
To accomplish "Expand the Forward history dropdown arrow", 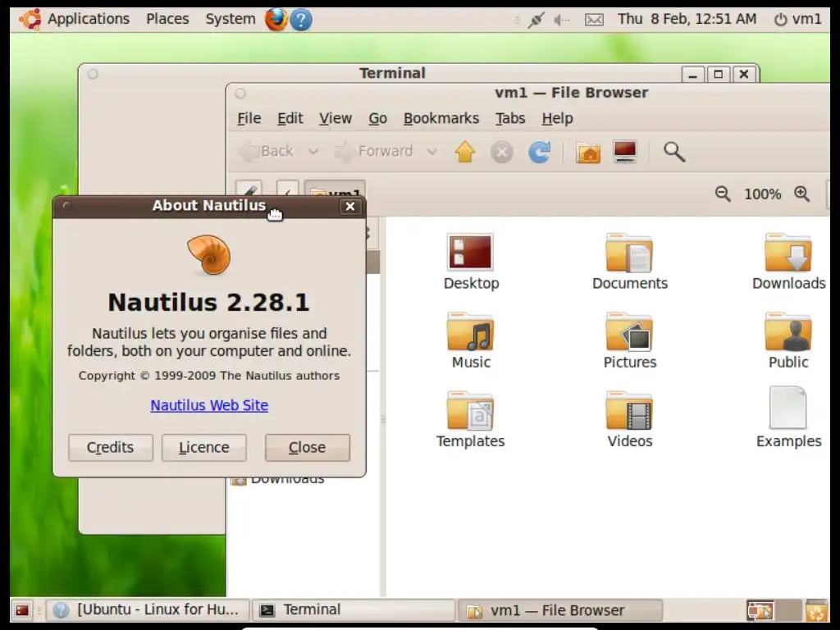I will pos(431,152).
